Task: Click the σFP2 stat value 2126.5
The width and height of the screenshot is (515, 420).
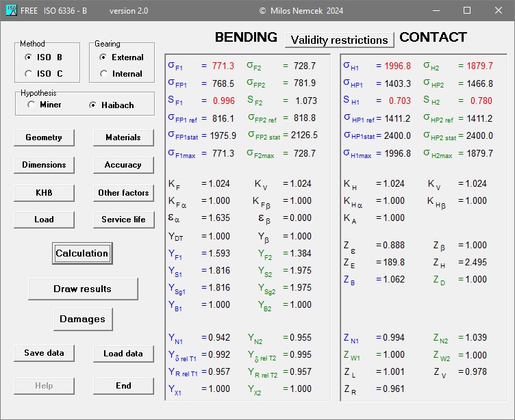Action: point(304,135)
